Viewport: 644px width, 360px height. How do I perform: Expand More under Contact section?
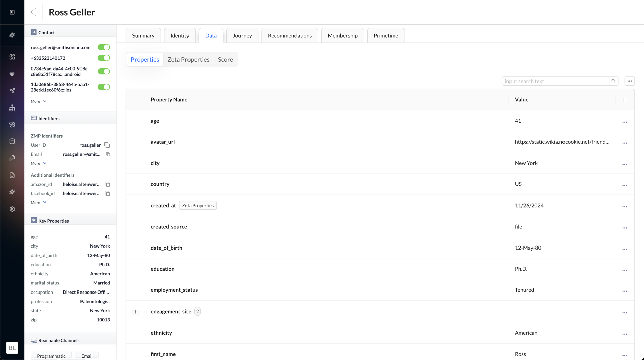click(38, 101)
